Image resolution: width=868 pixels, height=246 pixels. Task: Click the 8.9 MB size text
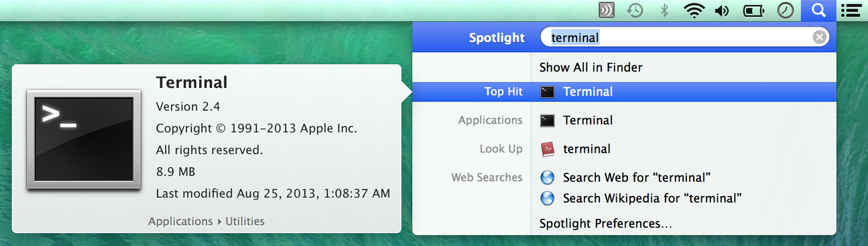[175, 172]
